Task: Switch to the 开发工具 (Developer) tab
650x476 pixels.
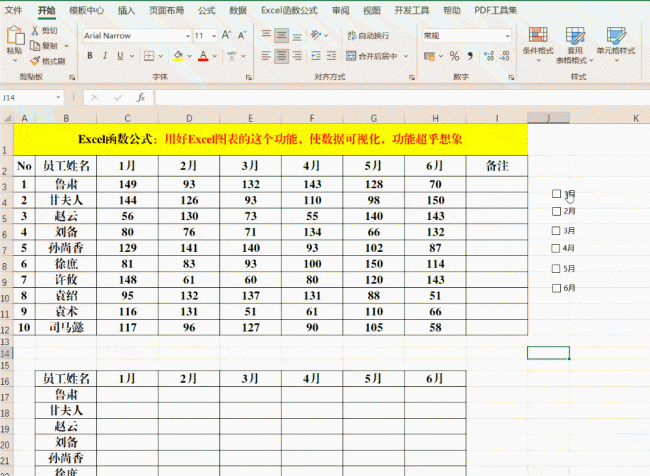Action: (x=412, y=10)
